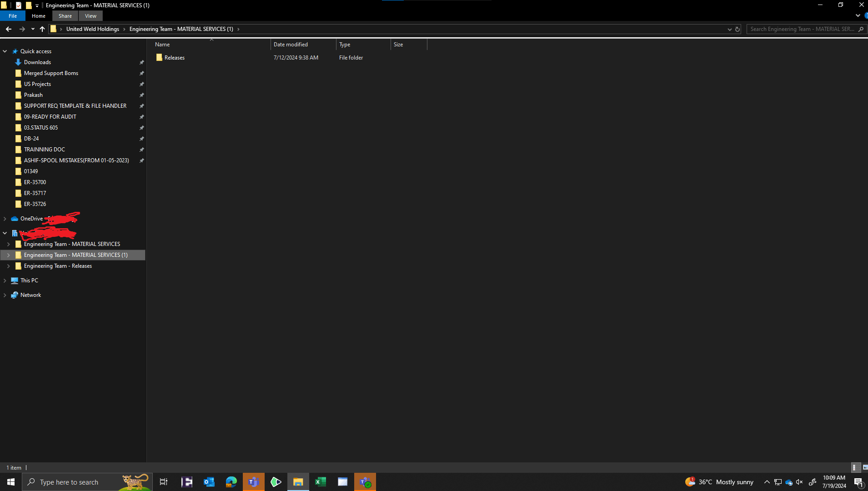Viewport: 868px width, 491px height.
Task: Collapse the Quick access section
Action: tap(5, 51)
